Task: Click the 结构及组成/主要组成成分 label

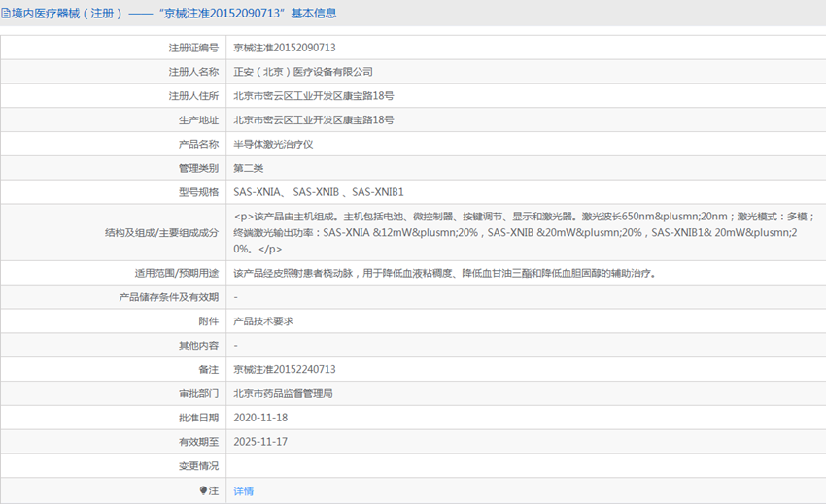Action: point(161,233)
